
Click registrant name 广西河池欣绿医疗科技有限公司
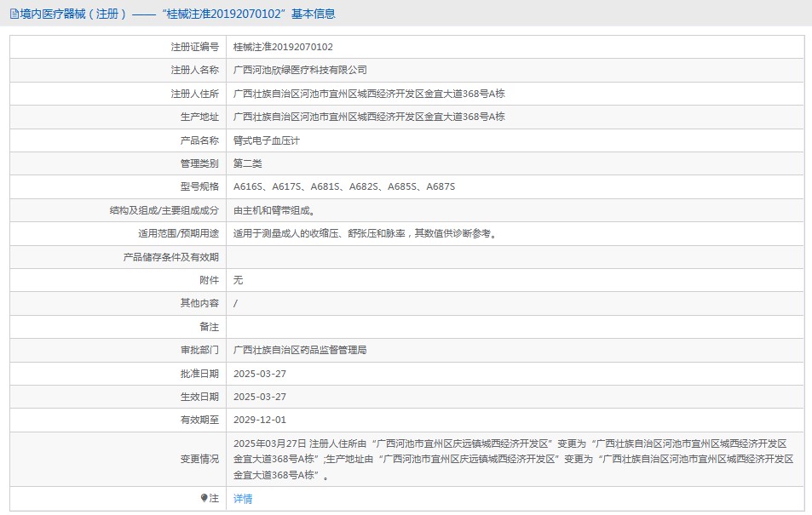[x=300, y=70]
